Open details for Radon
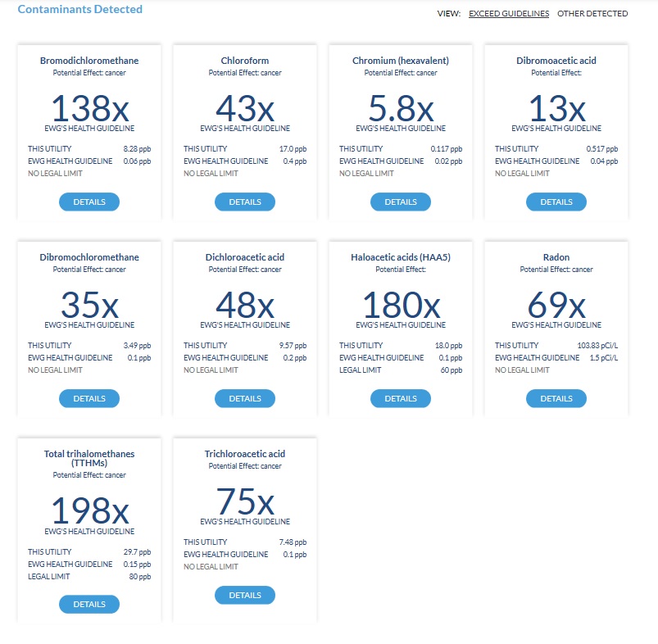Image resolution: width=658 pixels, height=644 pixels. point(556,398)
